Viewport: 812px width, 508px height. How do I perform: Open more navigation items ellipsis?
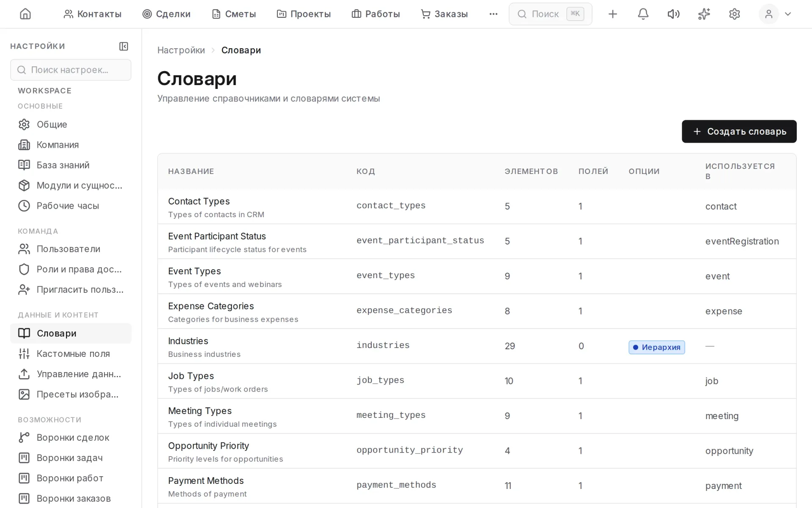[493, 14]
